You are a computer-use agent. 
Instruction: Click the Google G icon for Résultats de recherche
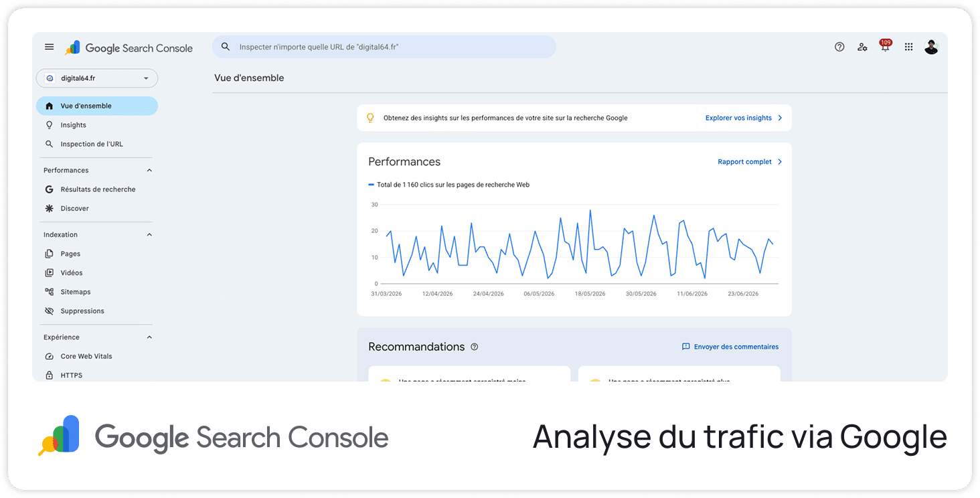49,189
